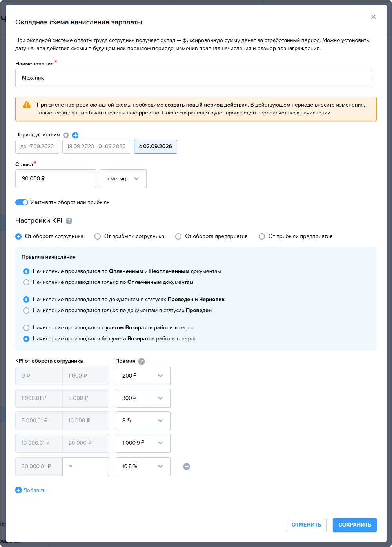The width and height of the screenshot is (392, 547).
Task: Click the plus icon next to Добавить
Action: click(18, 490)
